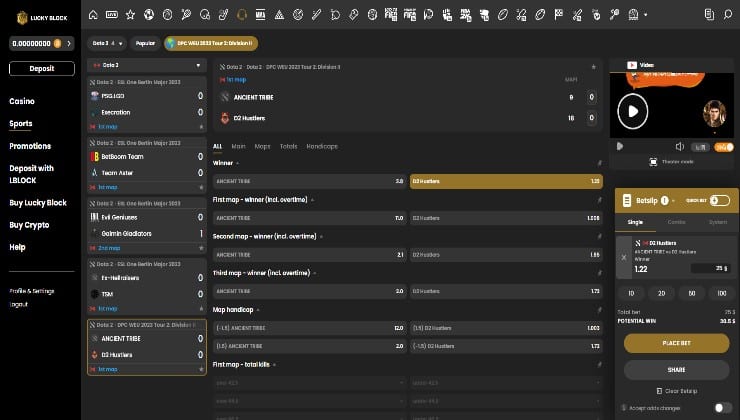This screenshot has width=740, height=420.
Task: Click the SHARE button
Action: [676, 370]
